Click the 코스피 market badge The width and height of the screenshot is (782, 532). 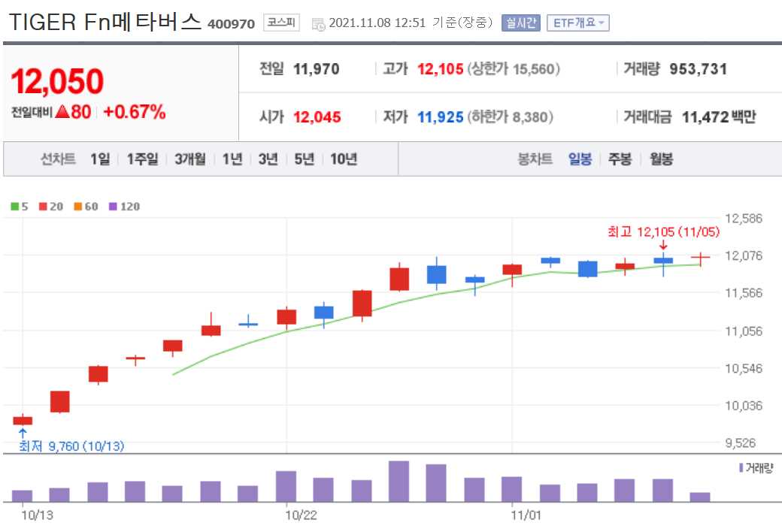(281, 23)
